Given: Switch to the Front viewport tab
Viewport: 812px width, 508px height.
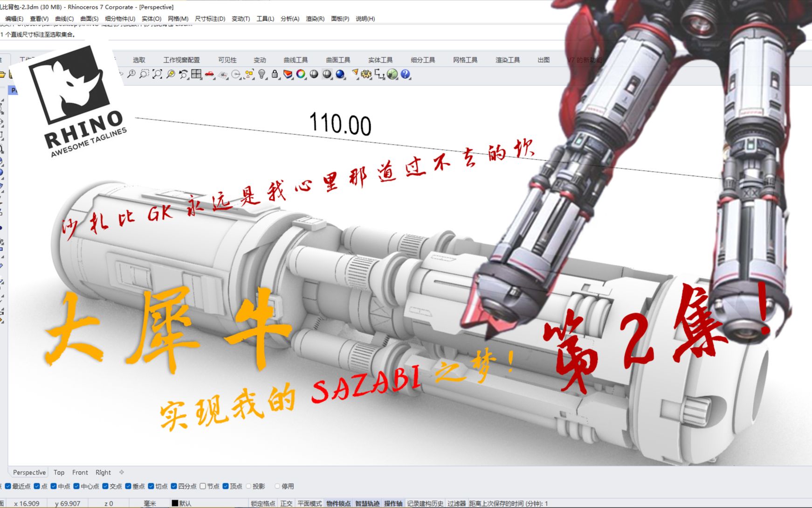Looking at the screenshot, I should pyautogui.click(x=80, y=472).
